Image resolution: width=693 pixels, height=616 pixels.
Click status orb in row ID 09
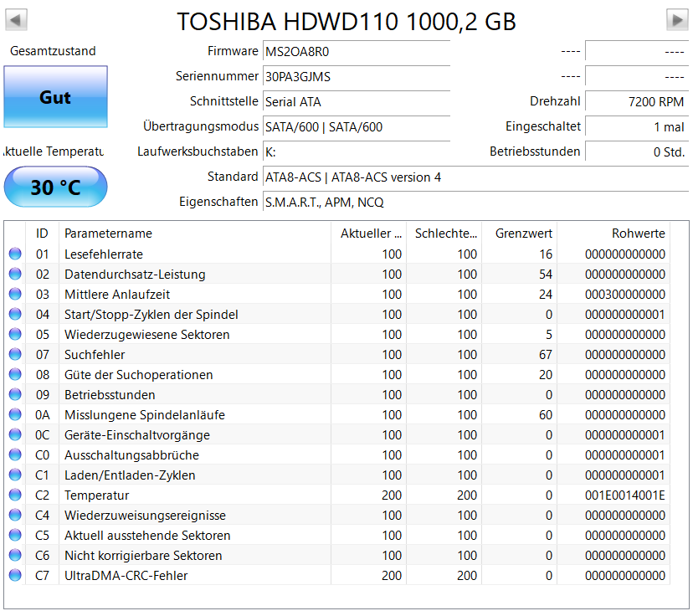point(15,394)
